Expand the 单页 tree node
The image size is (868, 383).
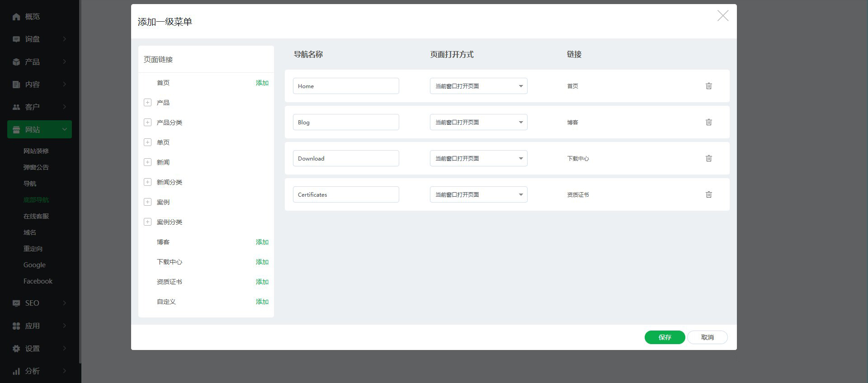click(147, 142)
